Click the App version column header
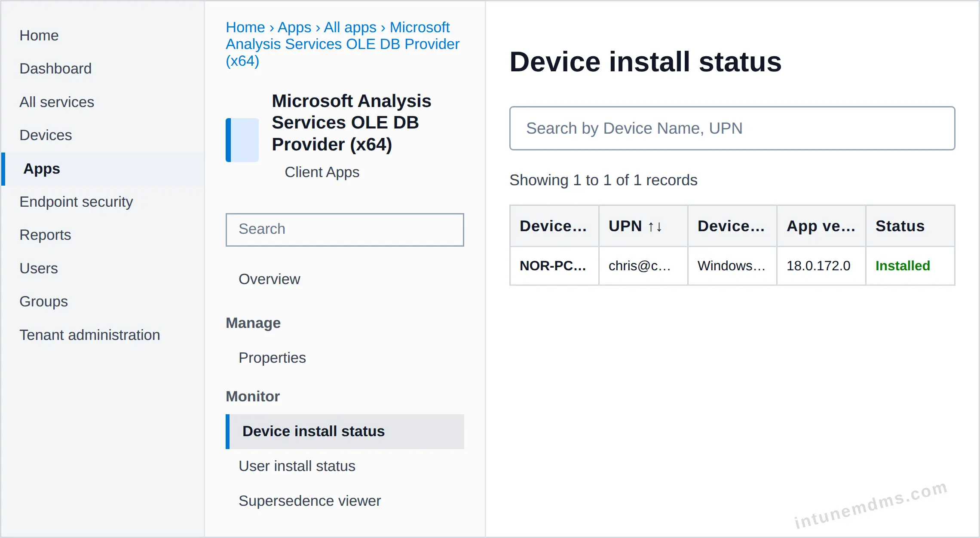The height and width of the screenshot is (538, 980). [821, 226]
